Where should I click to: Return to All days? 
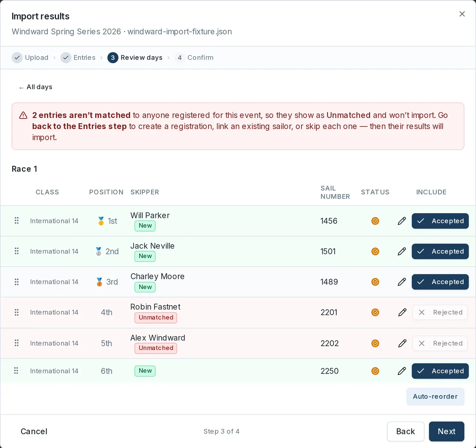(36, 87)
